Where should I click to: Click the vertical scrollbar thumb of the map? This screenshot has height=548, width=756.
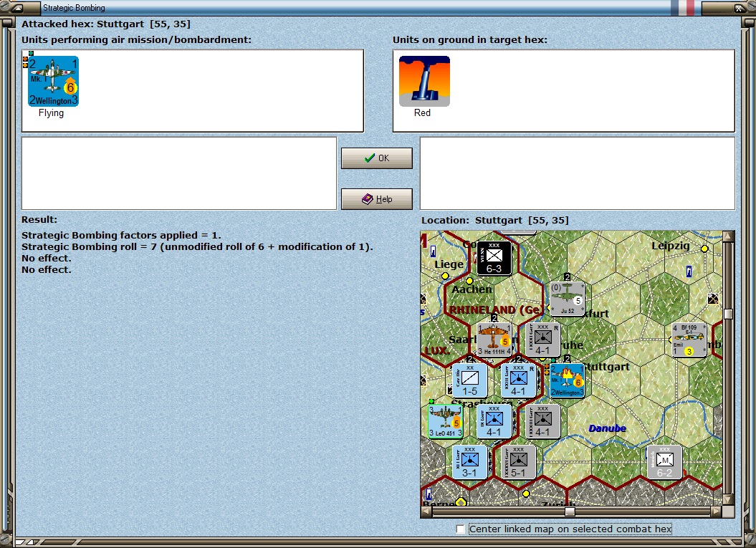tap(728, 314)
